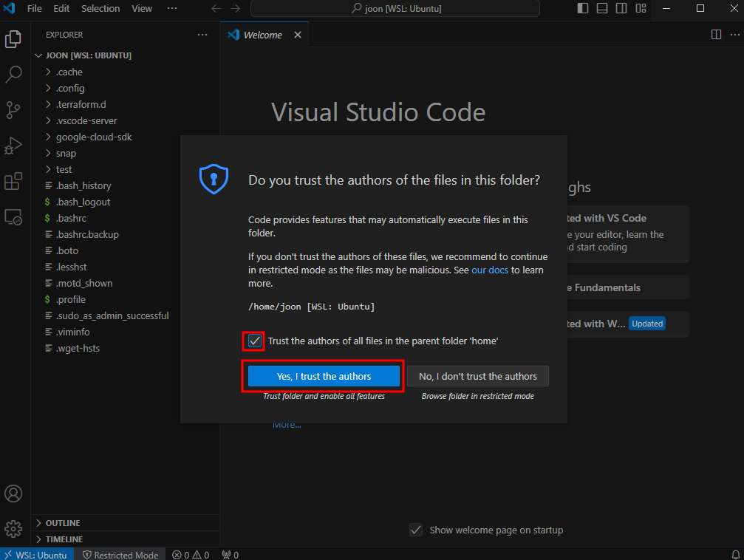This screenshot has height=560, width=744.
Task: Open the Extensions view
Action: 13,181
